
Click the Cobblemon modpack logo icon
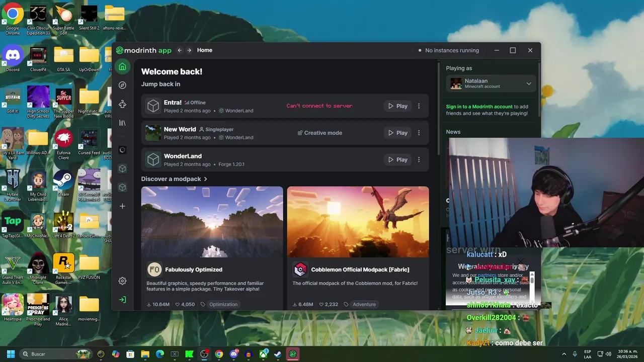(x=300, y=269)
